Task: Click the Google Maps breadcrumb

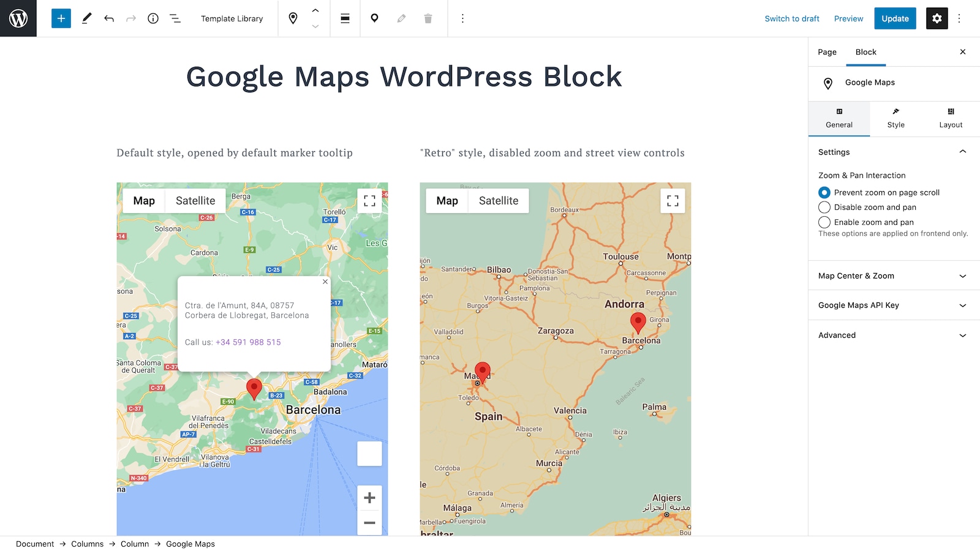Action: pyautogui.click(x=190, y=544)
